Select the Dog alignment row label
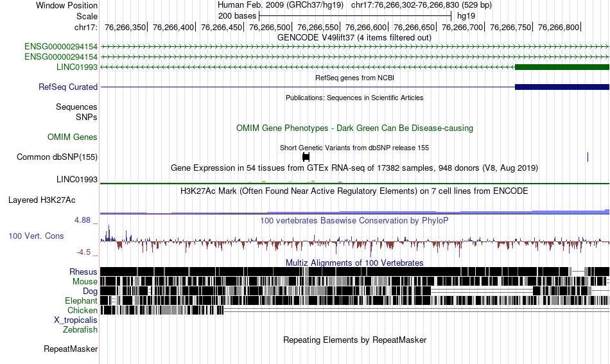 tap(90, 291)
